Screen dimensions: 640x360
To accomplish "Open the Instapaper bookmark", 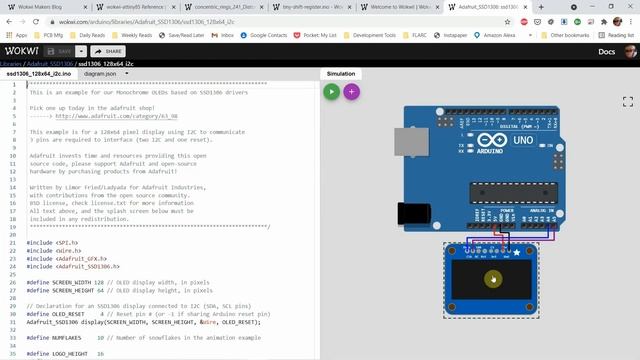I will [450, 35].
